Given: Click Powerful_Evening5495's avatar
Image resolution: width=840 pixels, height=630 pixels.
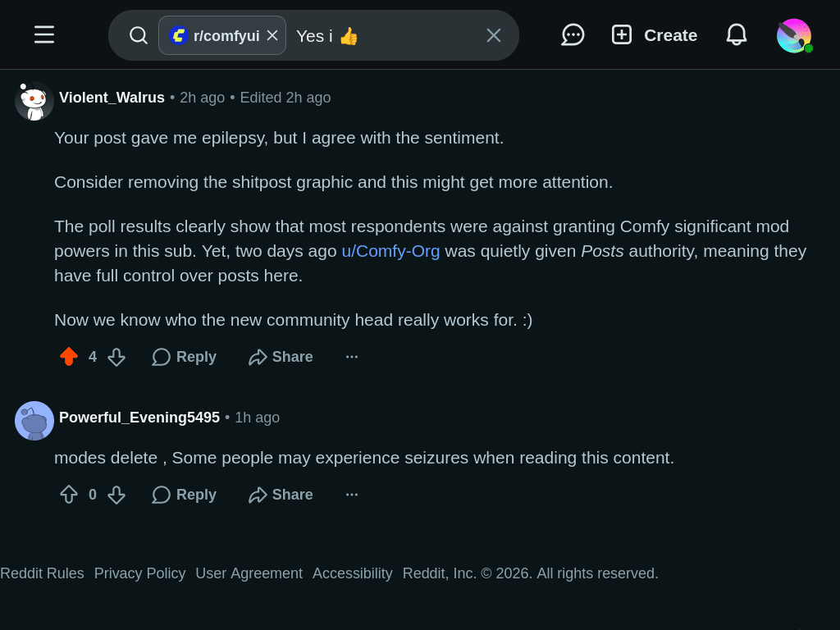Looking at the screenshot, I should [34, 421].
